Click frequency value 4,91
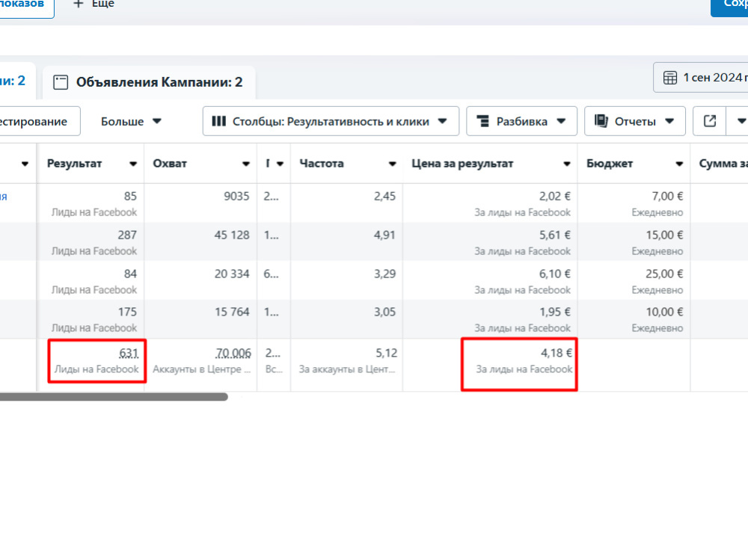Viewport: 748px width, 560px height. [x=385, y=235]
